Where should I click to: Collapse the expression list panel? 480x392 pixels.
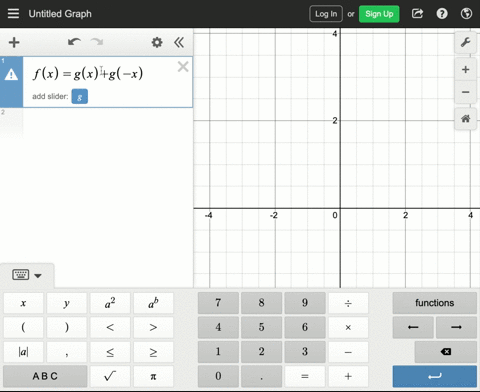pos(179,42)
